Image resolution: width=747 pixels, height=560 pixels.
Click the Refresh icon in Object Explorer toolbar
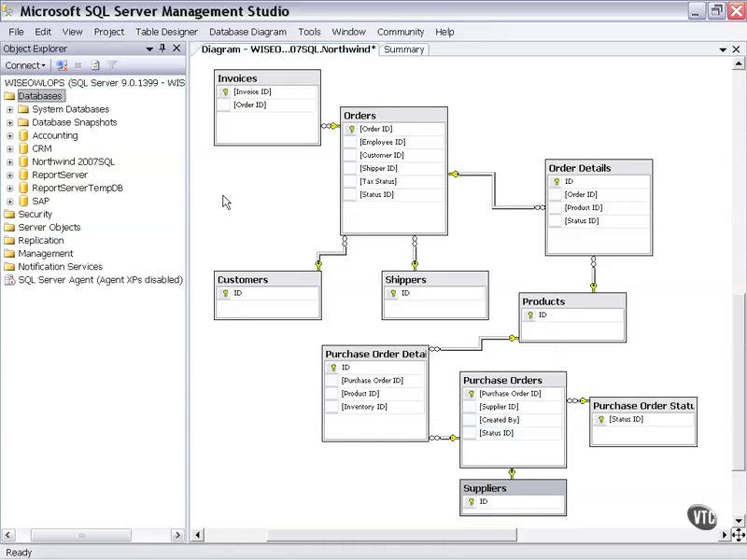[95, 65]
